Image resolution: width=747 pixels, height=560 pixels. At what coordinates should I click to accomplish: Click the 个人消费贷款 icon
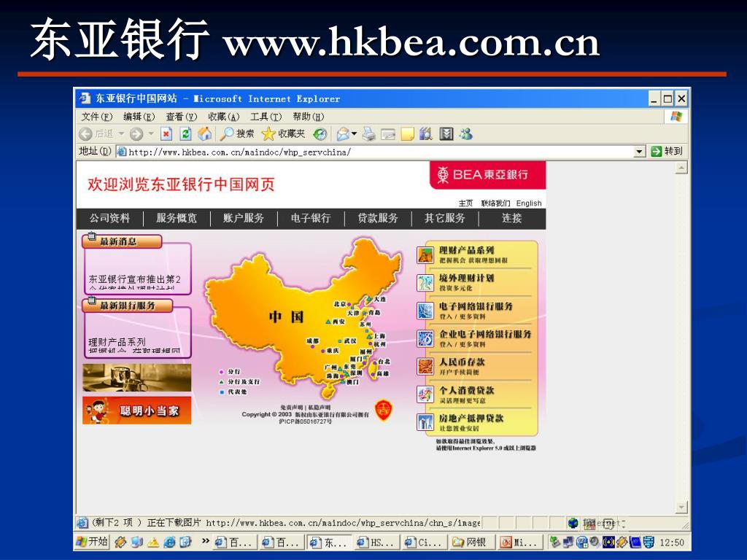tap(425, 394)
